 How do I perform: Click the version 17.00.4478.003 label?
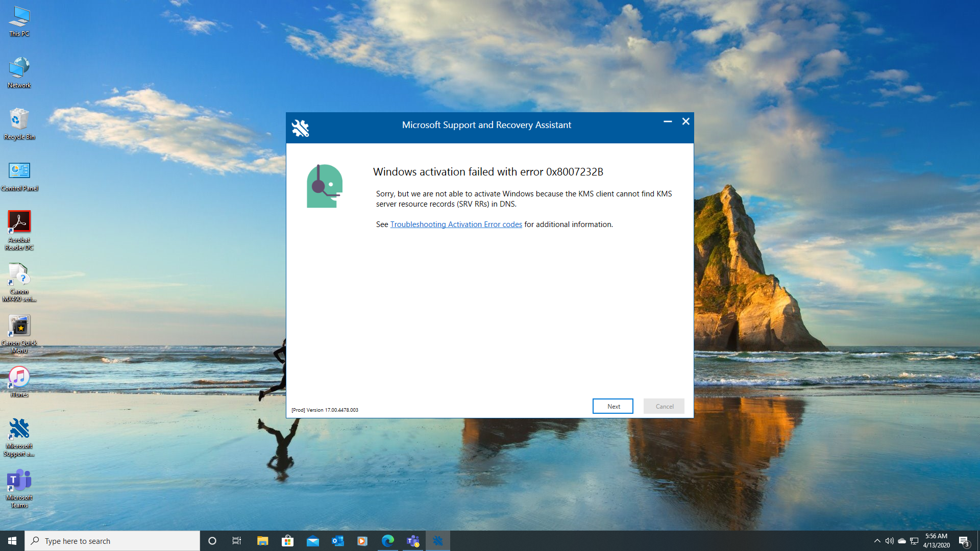click(x=325, y=410)
